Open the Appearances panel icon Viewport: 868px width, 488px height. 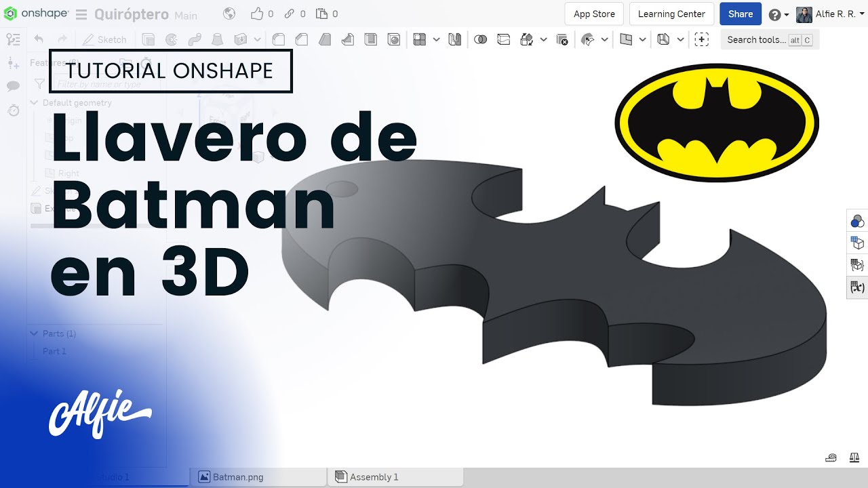857,221
